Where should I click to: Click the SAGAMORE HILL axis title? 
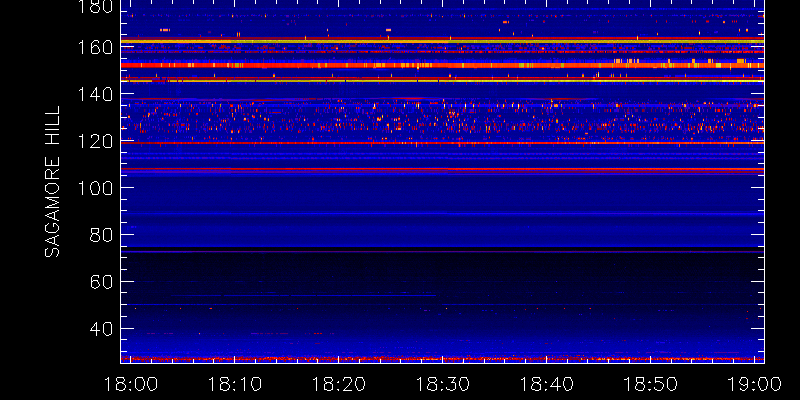52,182
